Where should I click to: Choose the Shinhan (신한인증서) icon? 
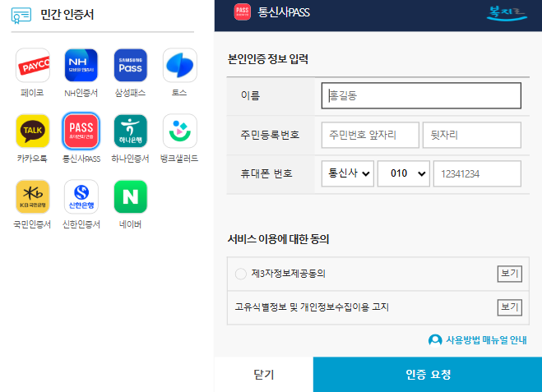tap(81, 196)
